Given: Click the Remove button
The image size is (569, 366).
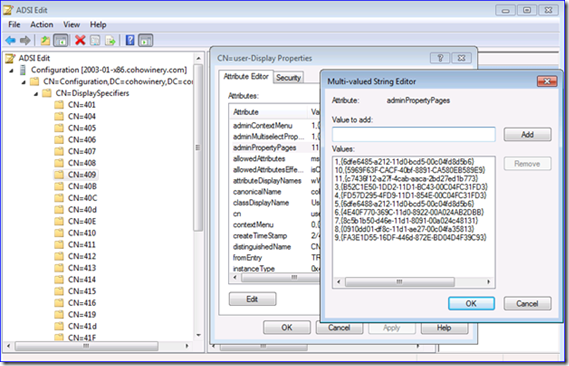Looking at the screenshot, I should coord(527,164).
